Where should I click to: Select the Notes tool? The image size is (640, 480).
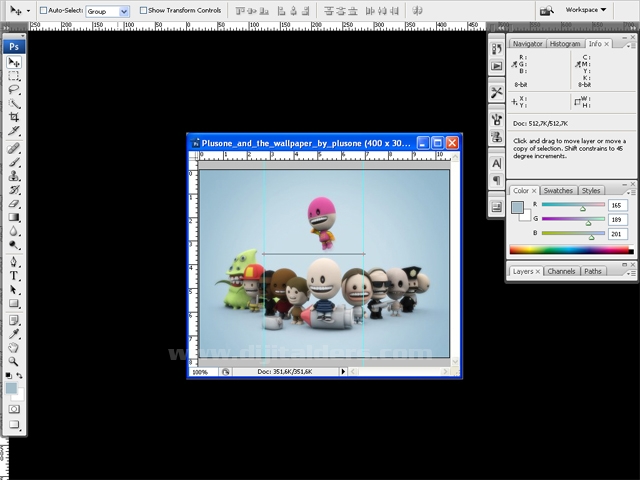[14, 320]
